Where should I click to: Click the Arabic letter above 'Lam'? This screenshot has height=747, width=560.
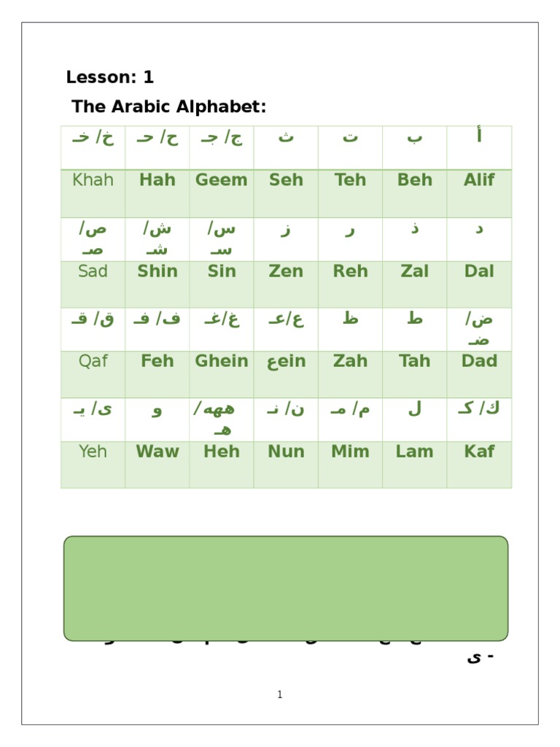(x=414, y=411)
